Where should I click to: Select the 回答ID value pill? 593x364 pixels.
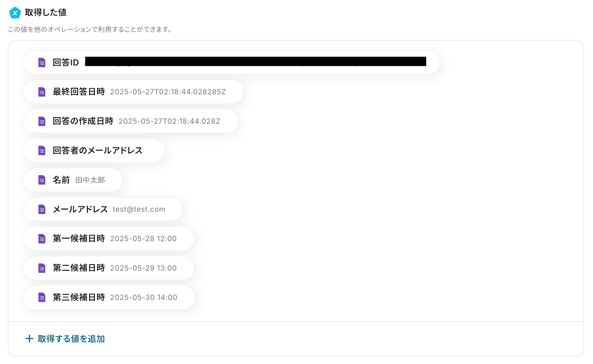[x=232, y=63]
